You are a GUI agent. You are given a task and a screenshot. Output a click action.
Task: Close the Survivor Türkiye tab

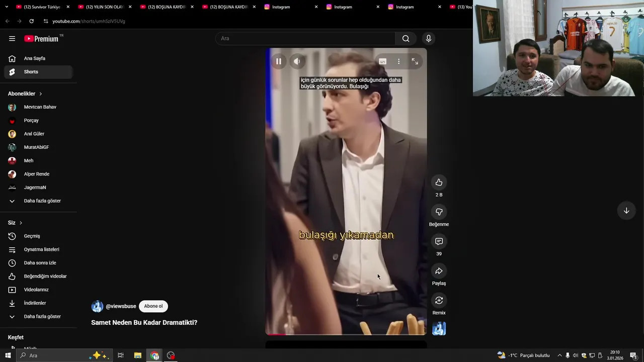(68, 7)
